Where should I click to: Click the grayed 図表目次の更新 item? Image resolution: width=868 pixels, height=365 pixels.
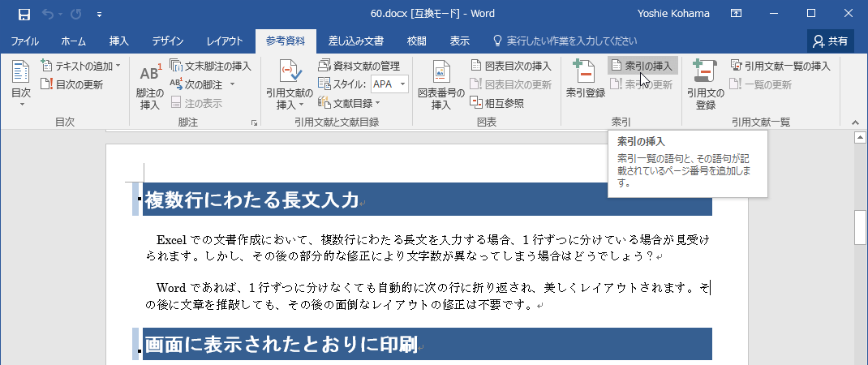(x=511, y=84)
